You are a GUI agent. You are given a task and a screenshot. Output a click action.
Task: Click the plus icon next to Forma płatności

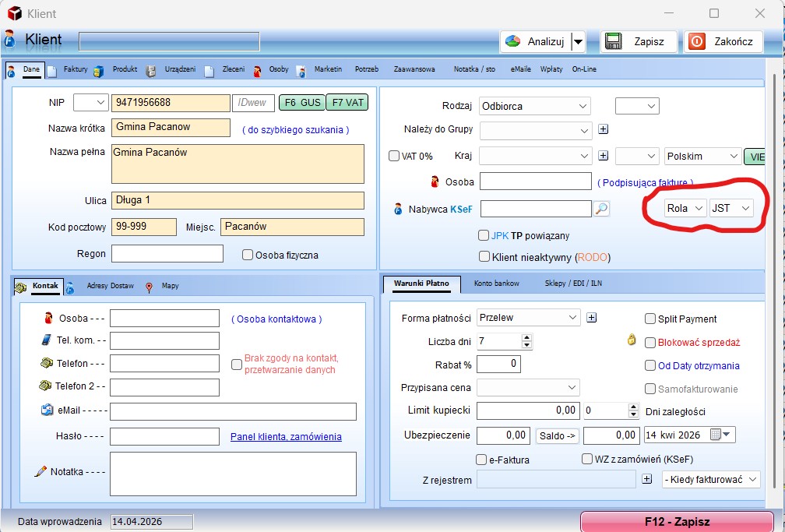click(x=592, y=318)
